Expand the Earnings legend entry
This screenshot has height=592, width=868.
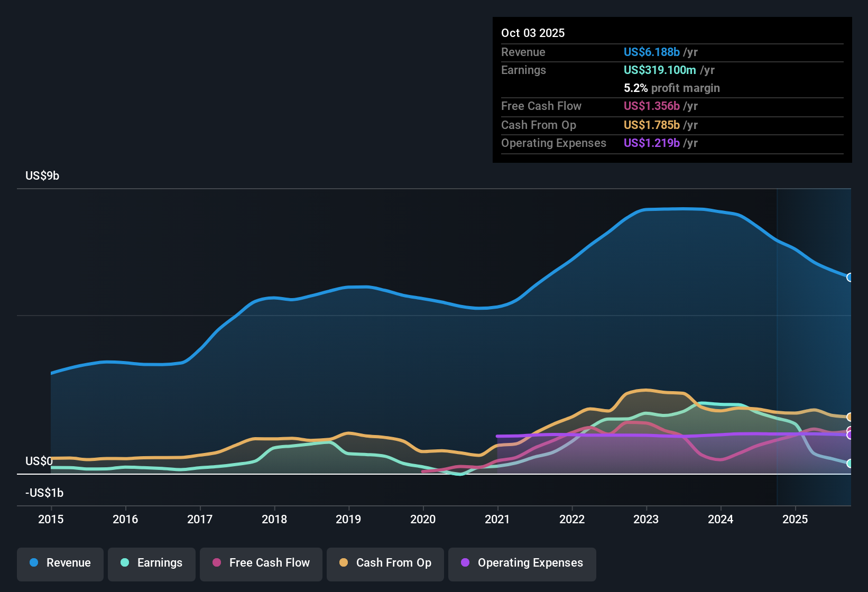click(x=152, y=563)
